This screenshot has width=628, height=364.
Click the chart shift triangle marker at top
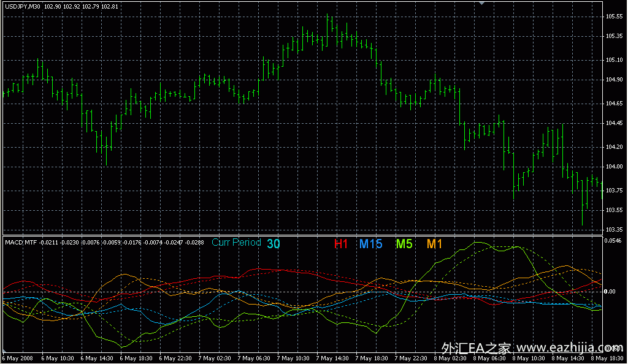click(482, 4)
